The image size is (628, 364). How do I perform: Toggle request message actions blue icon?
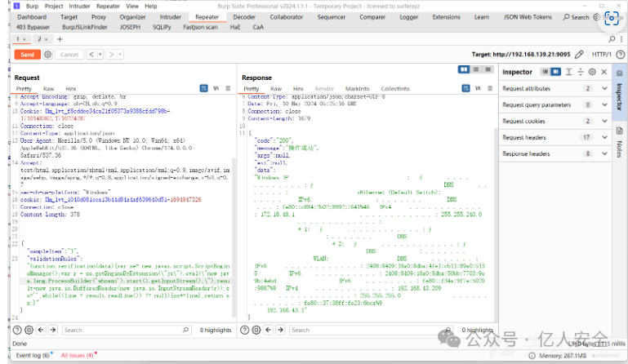click(204, 88)
